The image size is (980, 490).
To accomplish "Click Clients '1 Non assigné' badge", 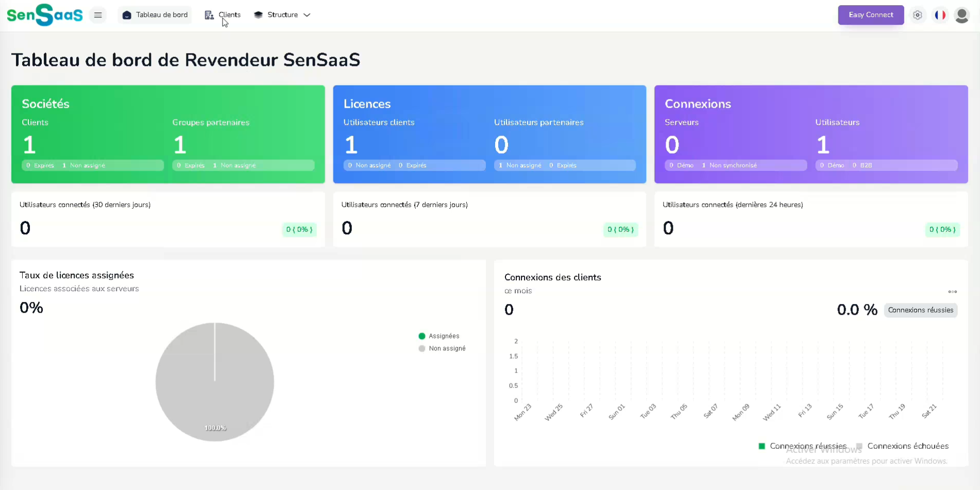I will (83, 165).
